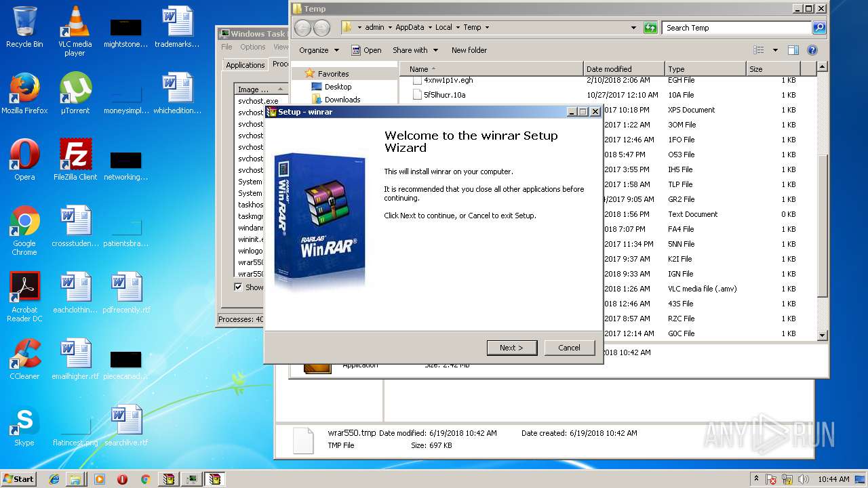This screenshot has height=488, width=868.
Task: Select admin in the address breadcrumb
Action: [374, 28]
